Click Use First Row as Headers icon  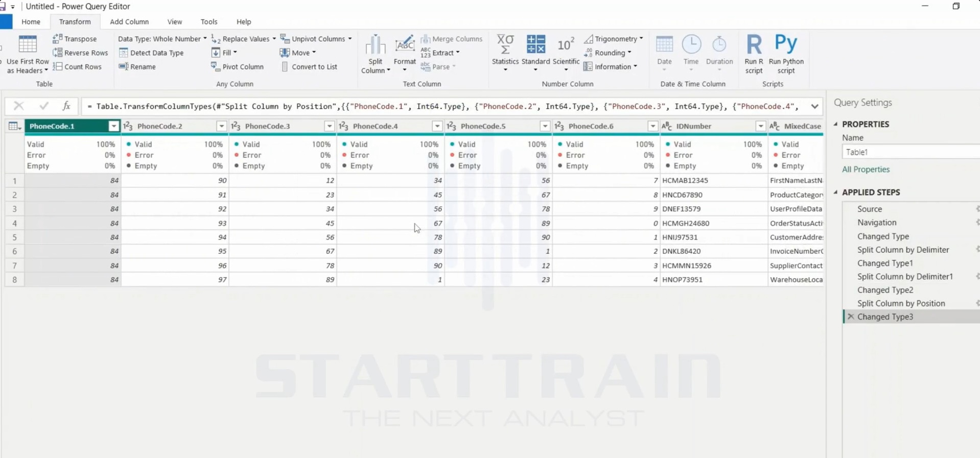tap(28, 44)
